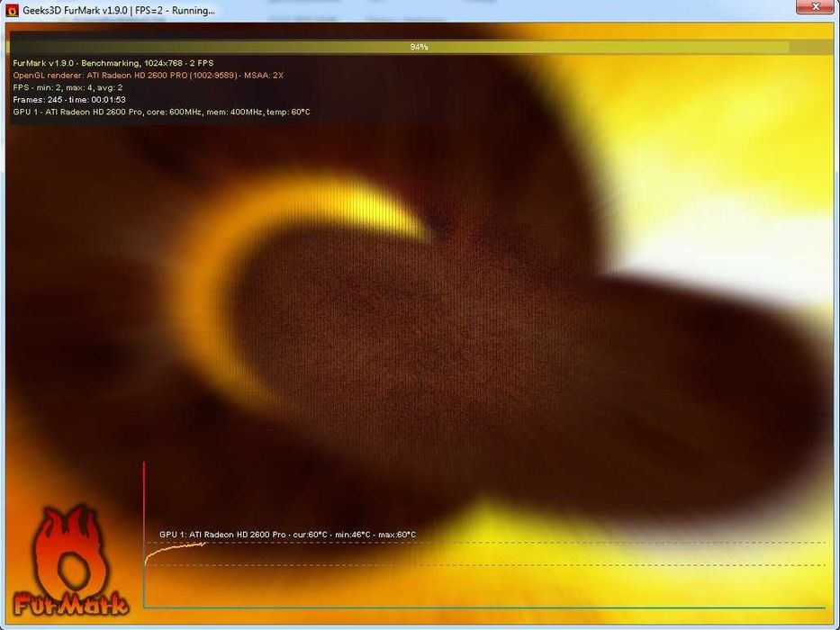The height and width of the screenshot is (630, 840).
Task: Click the 'Frames: 245 - time: 00:01:53' line
Action: pos(69,100)
